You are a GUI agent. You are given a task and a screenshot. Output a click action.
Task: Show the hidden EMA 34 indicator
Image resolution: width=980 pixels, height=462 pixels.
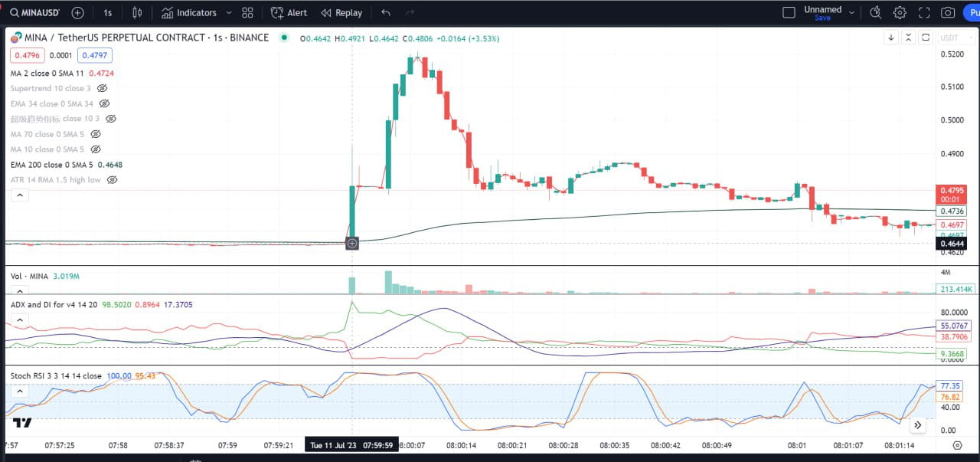click(x=104, y=103)
